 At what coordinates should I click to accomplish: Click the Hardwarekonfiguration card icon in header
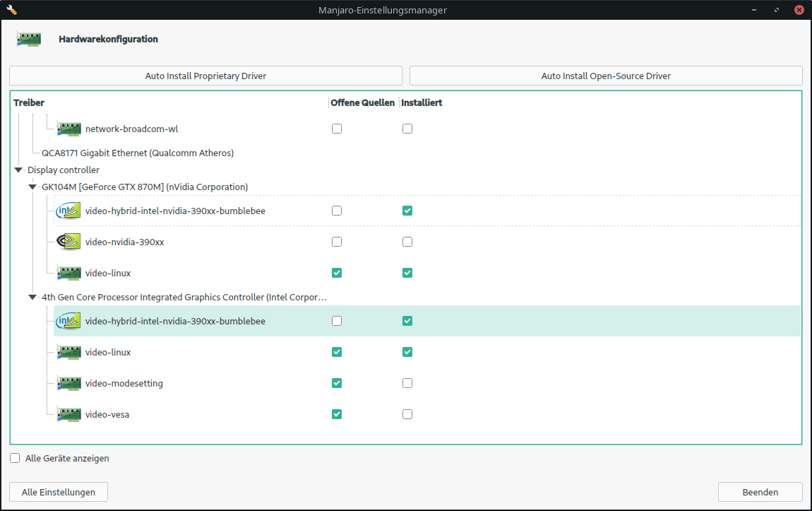(29, 40)
